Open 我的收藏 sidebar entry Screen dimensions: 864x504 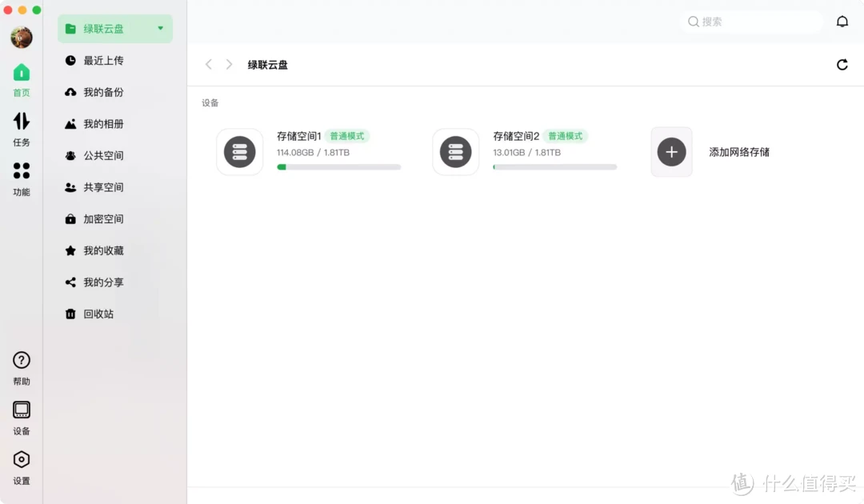pos(115,250)
